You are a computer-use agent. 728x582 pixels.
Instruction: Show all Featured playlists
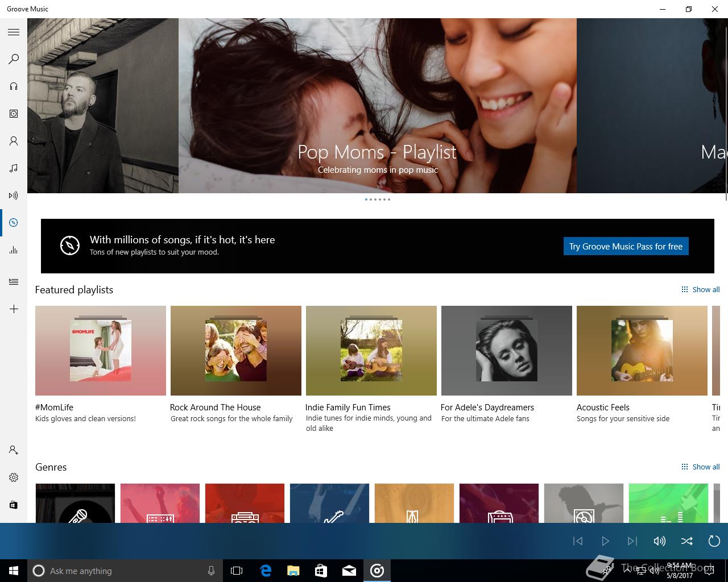[701, 289]
